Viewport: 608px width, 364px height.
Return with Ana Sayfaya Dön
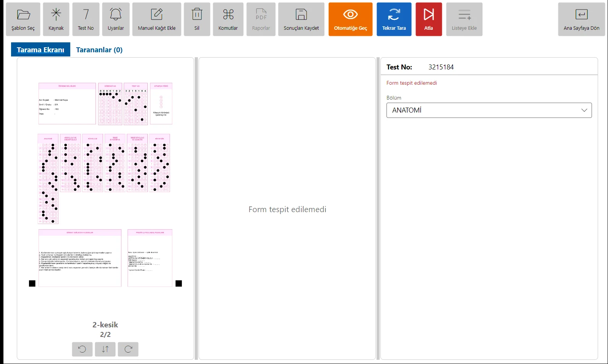pos(582,19)
